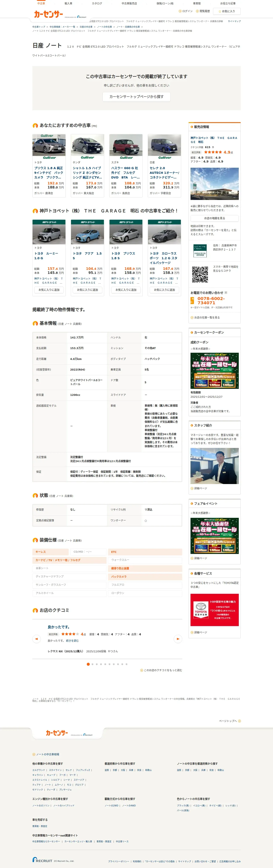Open the ホンダ シャトル 1.5 car card

pos(87,166)
